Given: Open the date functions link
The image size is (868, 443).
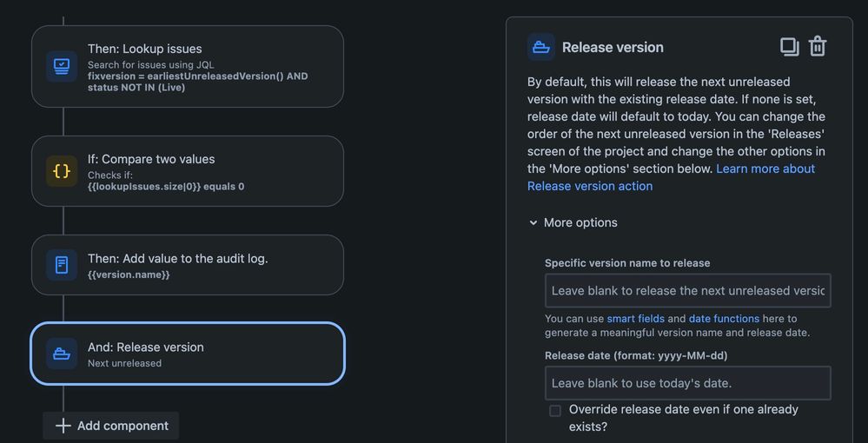Looking at the screenshot, I should [x=724, y=319].
